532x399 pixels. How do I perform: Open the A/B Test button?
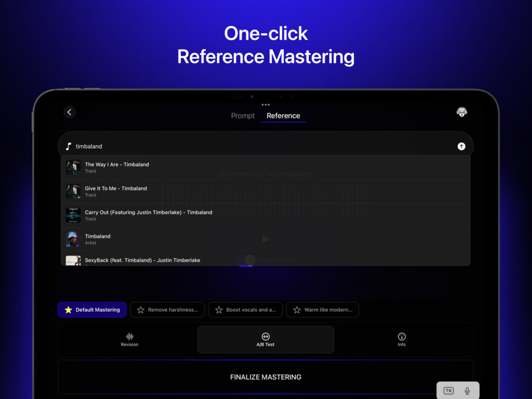click(265, 339)
